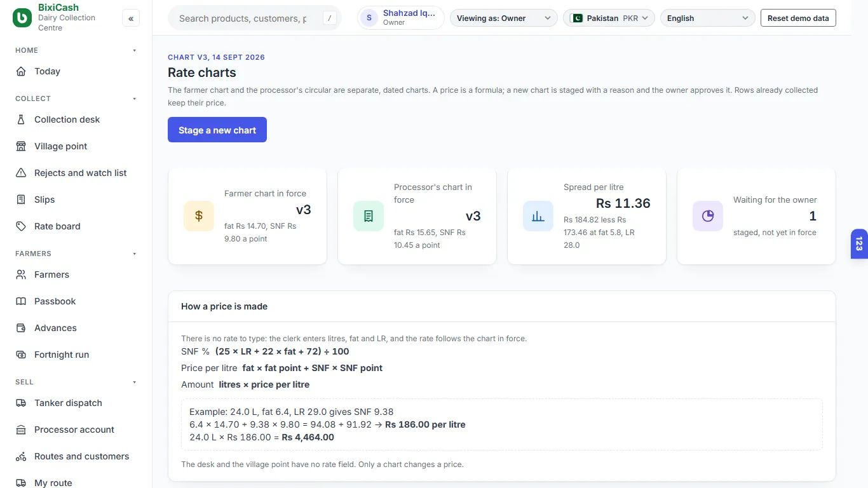Click the BixiCash logo icon
The height and width of the screenshot is (488, 868).
click(x=22, y=18)
